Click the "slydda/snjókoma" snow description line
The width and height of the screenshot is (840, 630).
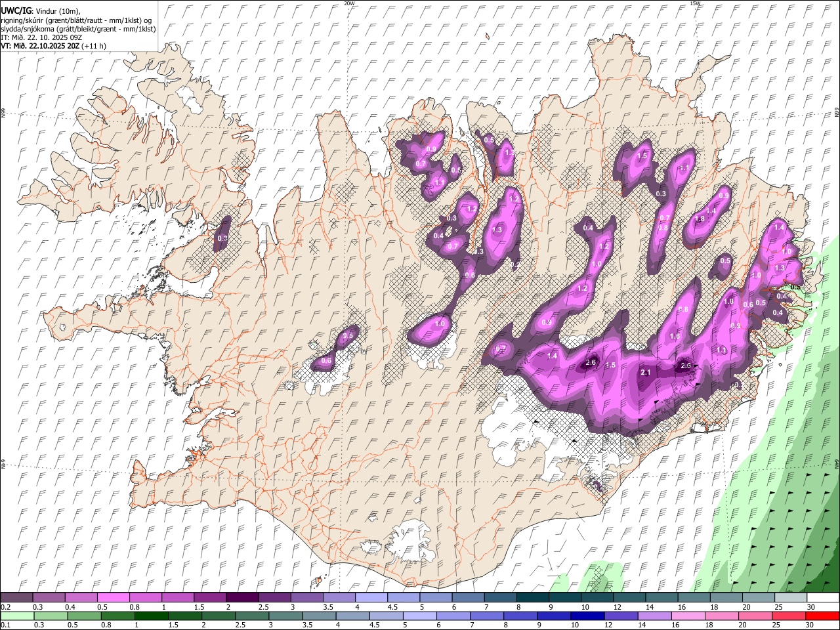(78, 29)
